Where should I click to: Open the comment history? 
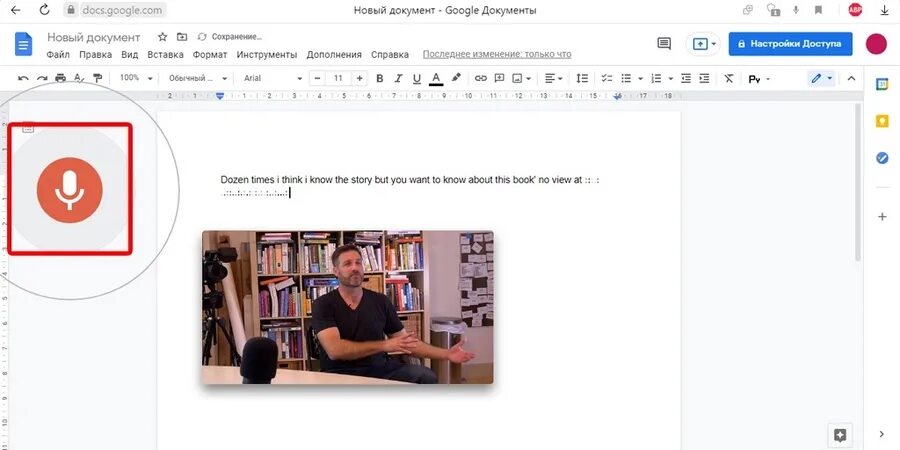coord(664,44)
